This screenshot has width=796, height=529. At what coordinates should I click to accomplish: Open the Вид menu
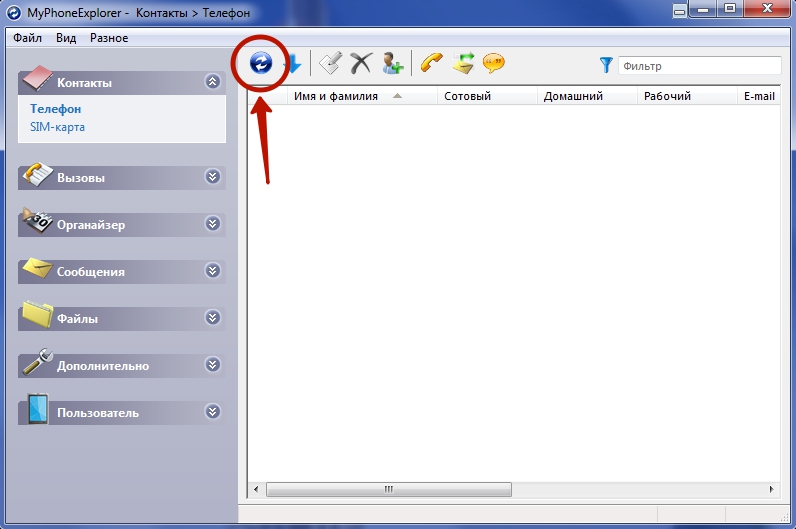66,38
